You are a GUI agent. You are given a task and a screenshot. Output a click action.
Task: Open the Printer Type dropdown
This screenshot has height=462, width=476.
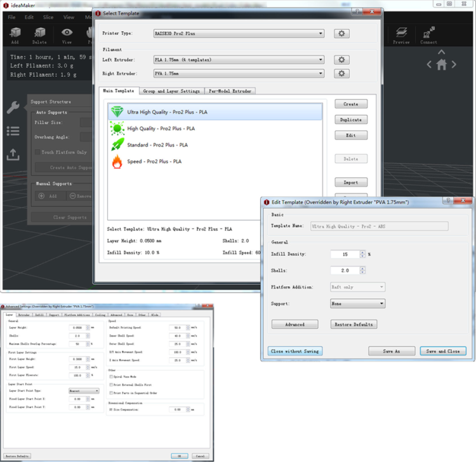point(239,34)
